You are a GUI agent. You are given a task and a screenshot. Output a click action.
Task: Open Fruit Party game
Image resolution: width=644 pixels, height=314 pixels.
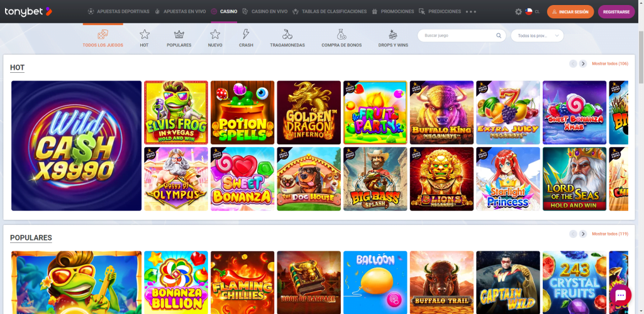(375, 112)
